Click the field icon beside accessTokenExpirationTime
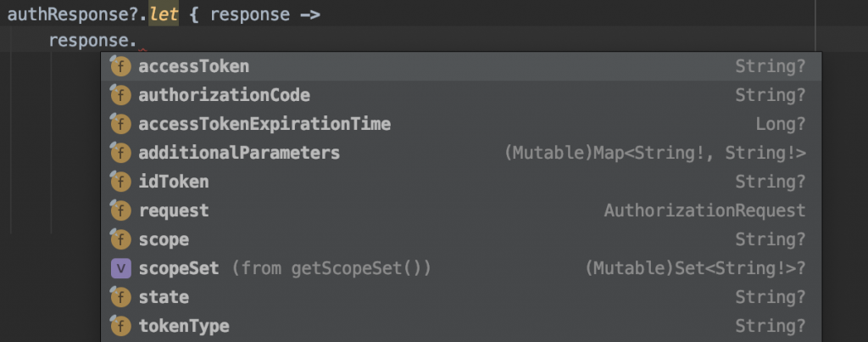 (121, 124)
